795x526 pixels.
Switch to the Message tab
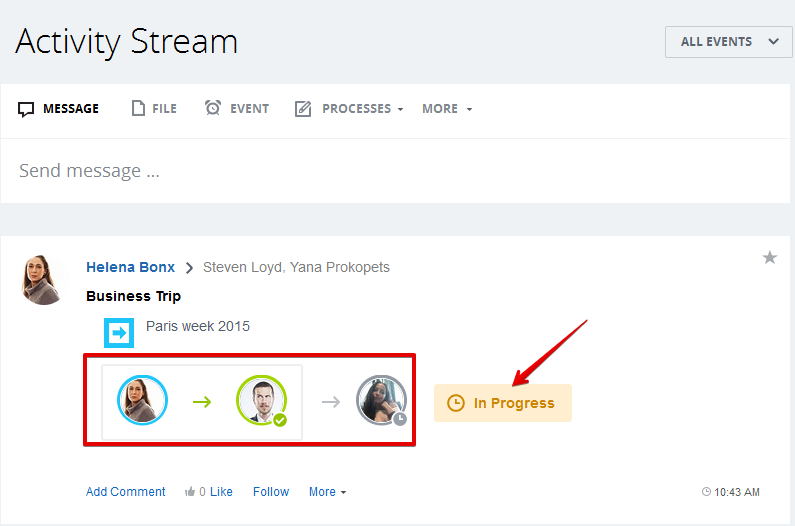pos(58,109)
